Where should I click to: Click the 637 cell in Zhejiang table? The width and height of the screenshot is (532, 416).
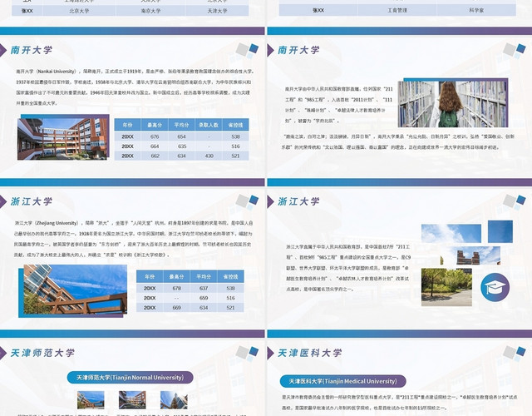[x=204, y=288]
